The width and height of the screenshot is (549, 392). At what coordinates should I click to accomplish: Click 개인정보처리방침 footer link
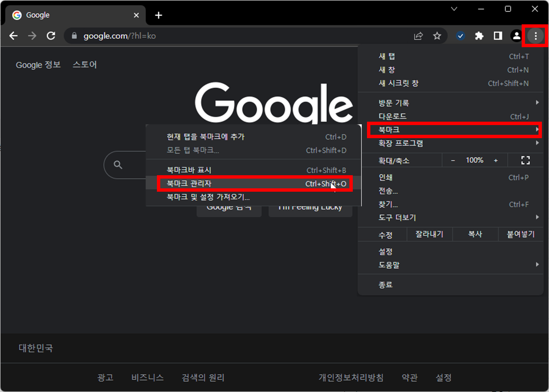coord(351,377)
